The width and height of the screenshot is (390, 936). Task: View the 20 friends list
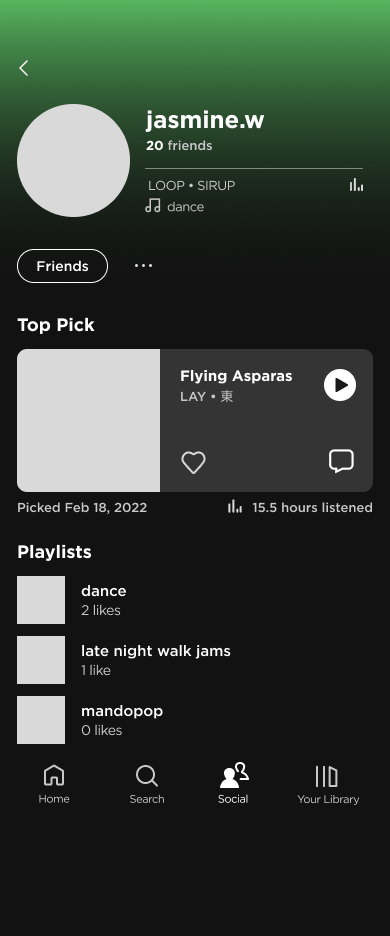coord(179,146)
